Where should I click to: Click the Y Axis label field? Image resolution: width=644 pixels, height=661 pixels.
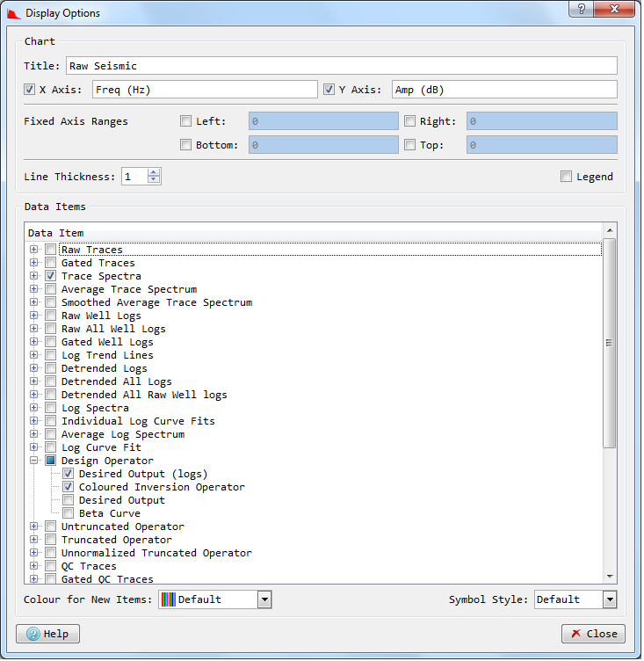click(x=506, y=90)
